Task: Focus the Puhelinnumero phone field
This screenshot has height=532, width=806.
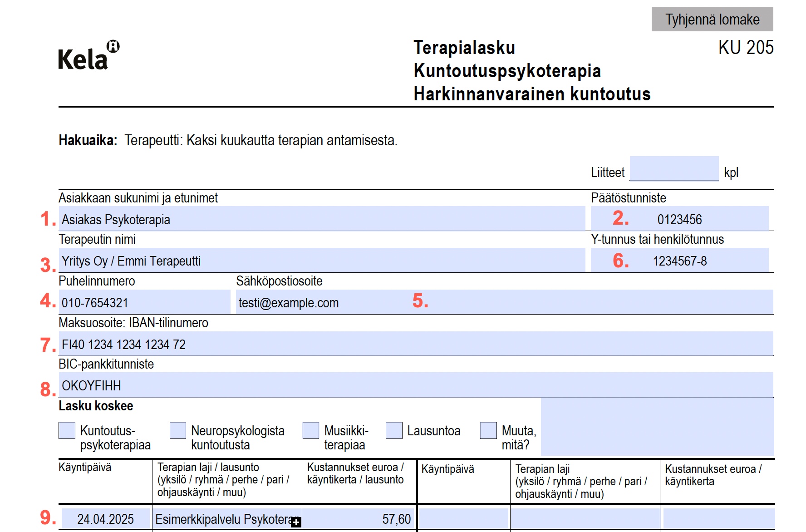Action: tap(144, 302)
